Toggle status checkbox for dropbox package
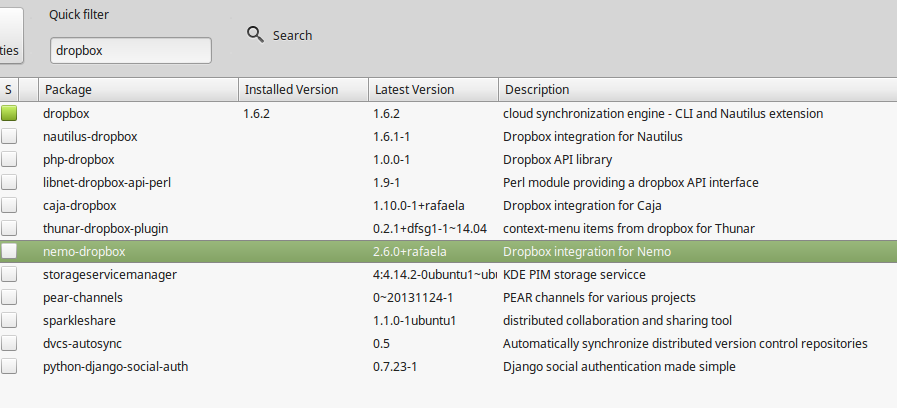The width and height of the screenshot is (897, 408). pos(9,113)
